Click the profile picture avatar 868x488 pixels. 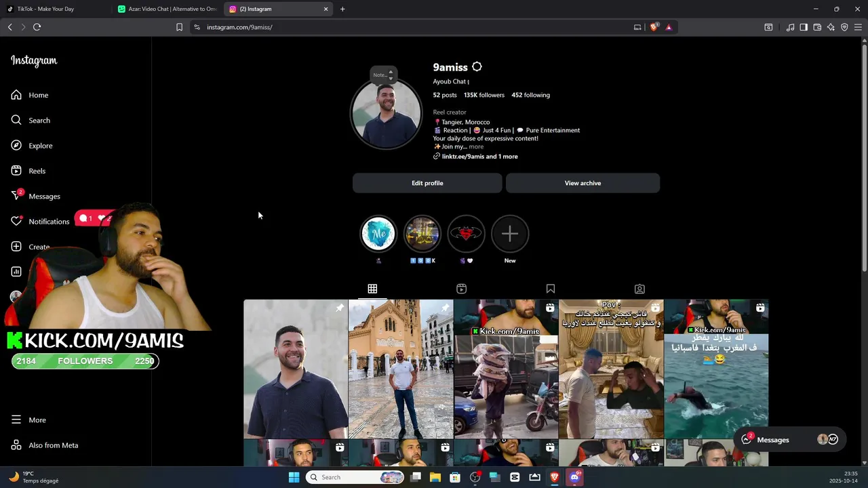pos(386,114)
